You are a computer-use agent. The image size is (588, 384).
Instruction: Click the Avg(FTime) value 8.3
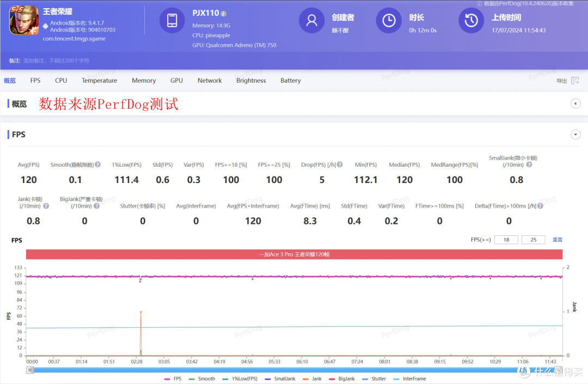coord(310,221)
